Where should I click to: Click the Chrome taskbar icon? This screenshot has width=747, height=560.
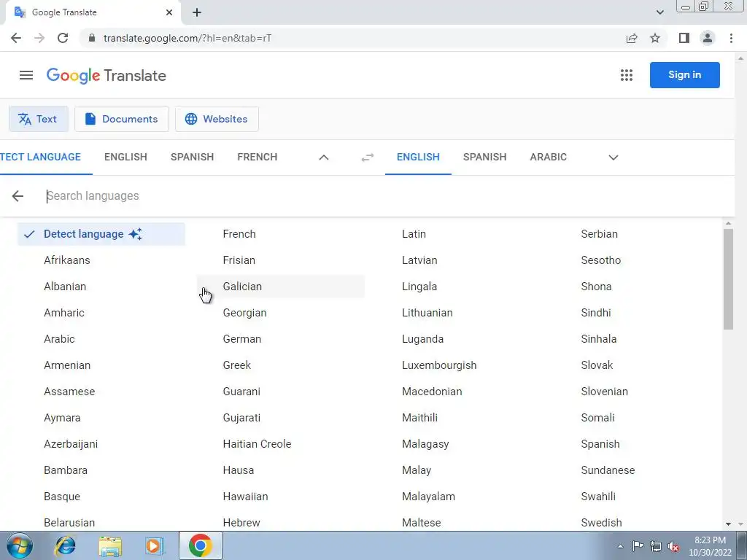point(200,545)
